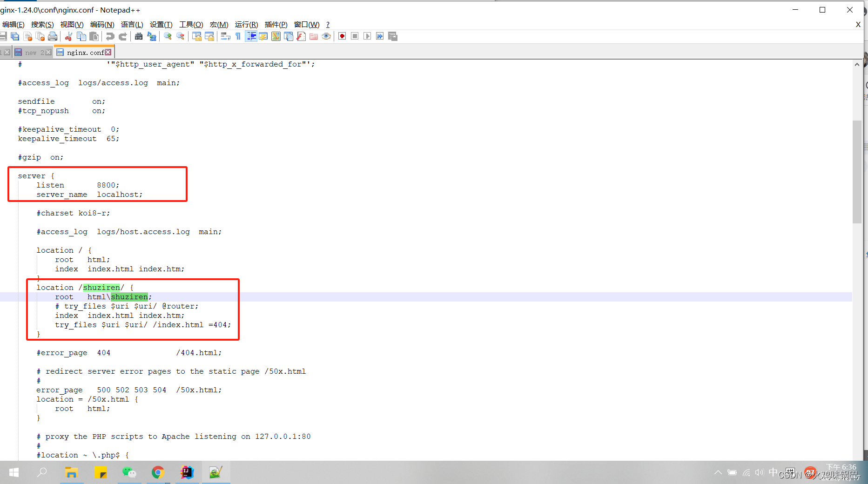Click the Undo arrow icon

110,36
